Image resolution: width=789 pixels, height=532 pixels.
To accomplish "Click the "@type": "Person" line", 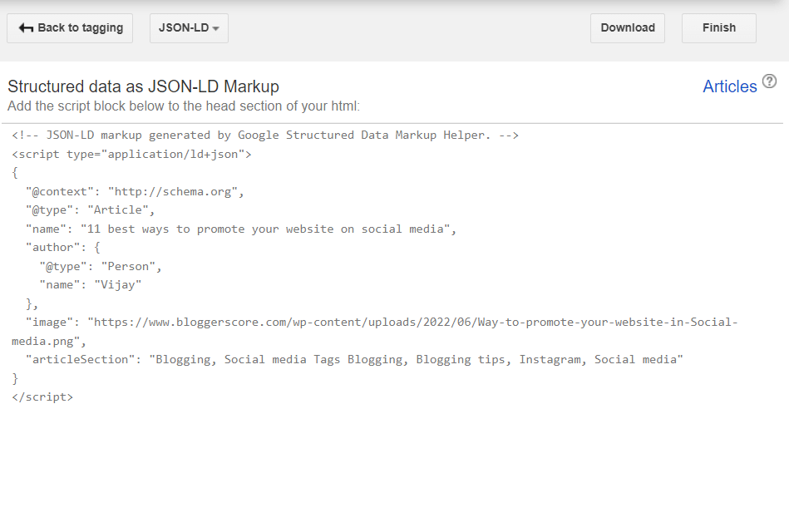I will (101, 266).
